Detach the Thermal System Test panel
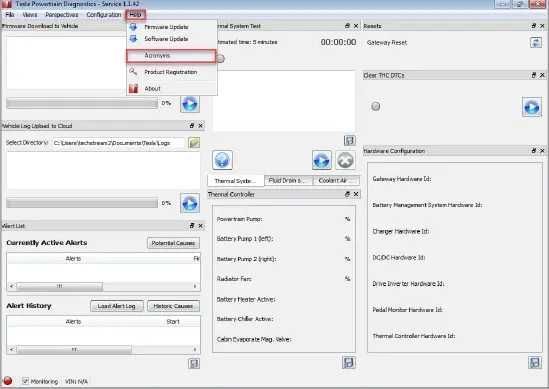Image resolution: width=549 pixels, height=389 pixels. point(347,26)
